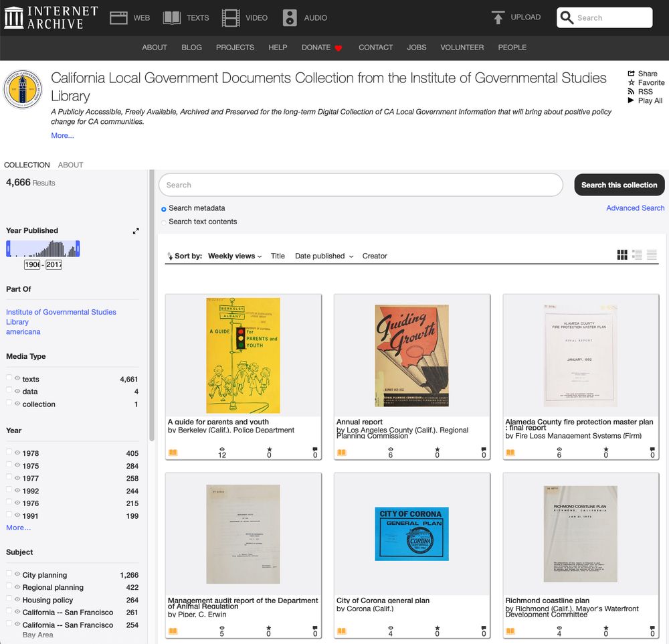Click the left handle of year range slider
This screenshot has height=644, width=669.
(x=8, y=248)
